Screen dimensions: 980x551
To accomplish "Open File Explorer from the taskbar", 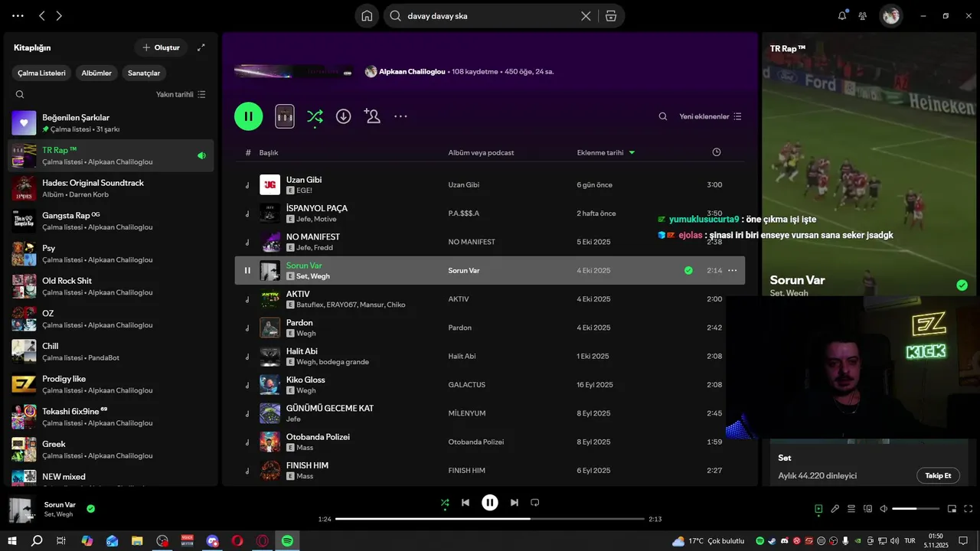I will point(137,541).
